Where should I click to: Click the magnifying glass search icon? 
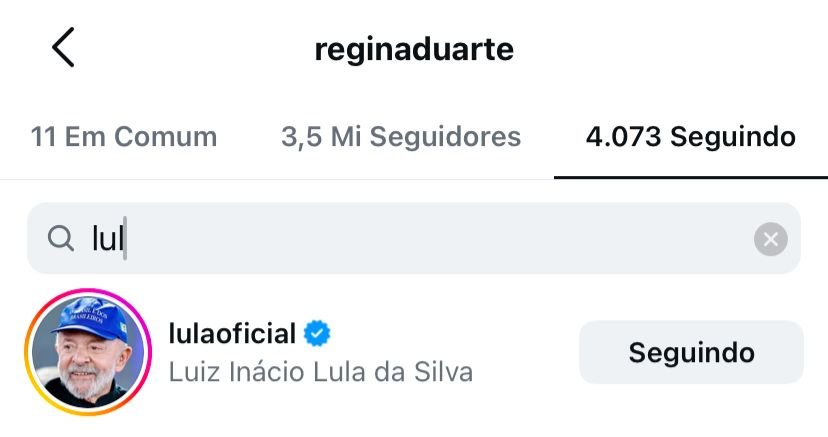point(61,238)
